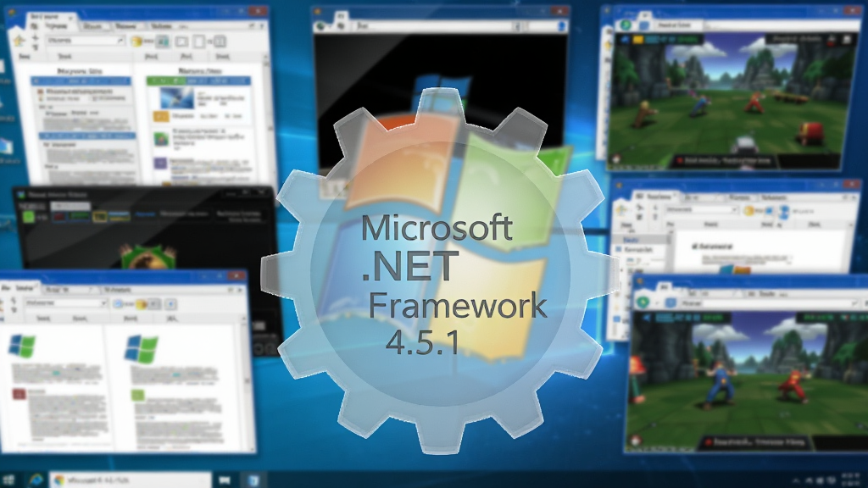
Task: Click the taskbar search box
Action: point(131,480)
